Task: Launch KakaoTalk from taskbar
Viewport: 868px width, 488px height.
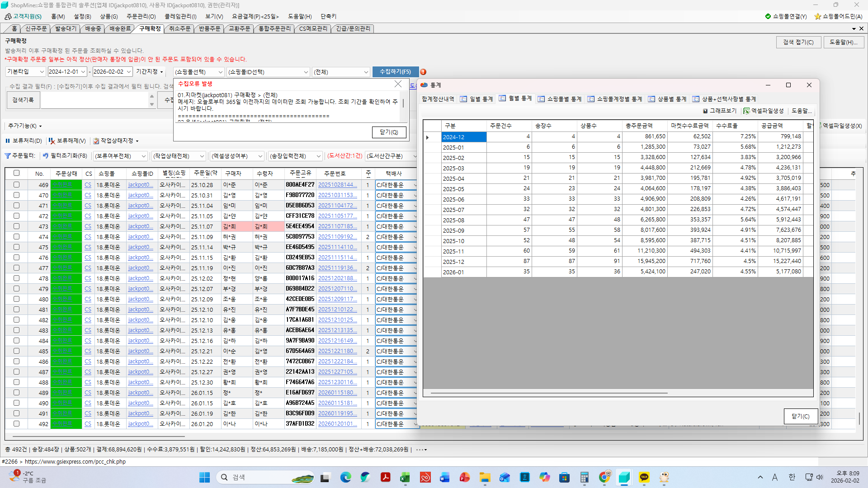Action: [644, 477]
